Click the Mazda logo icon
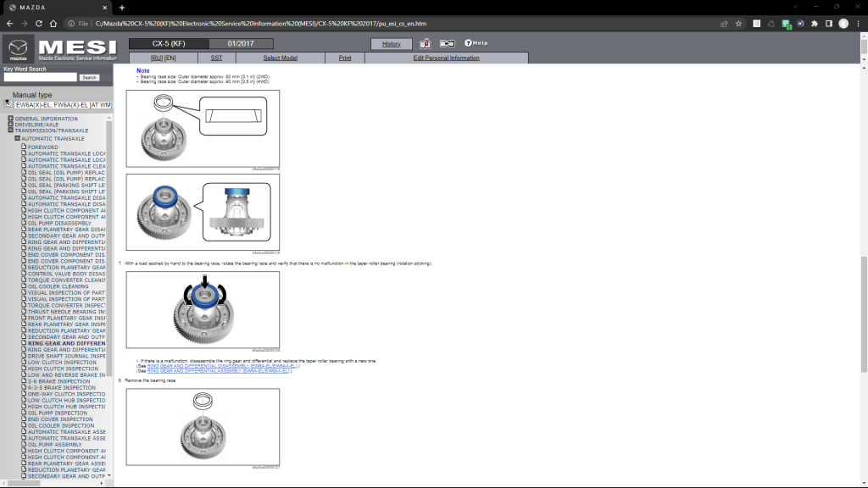 [19, 48]
